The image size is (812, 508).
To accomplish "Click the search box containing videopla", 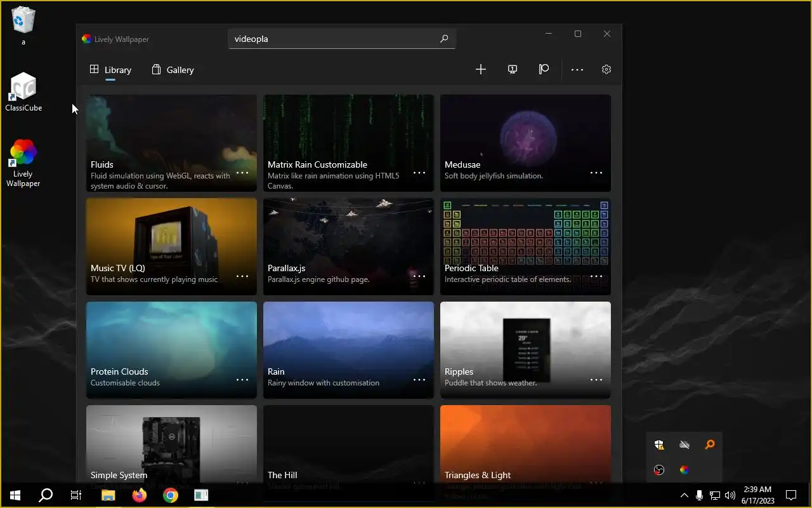I will pos(341,39).
